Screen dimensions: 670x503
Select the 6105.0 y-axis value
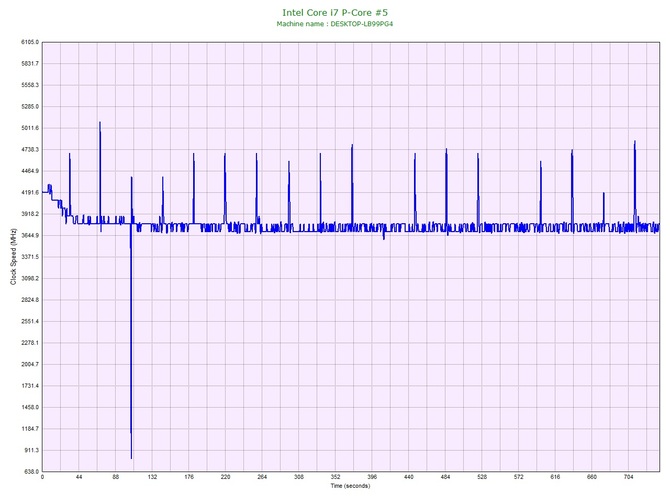click(30, 42)
